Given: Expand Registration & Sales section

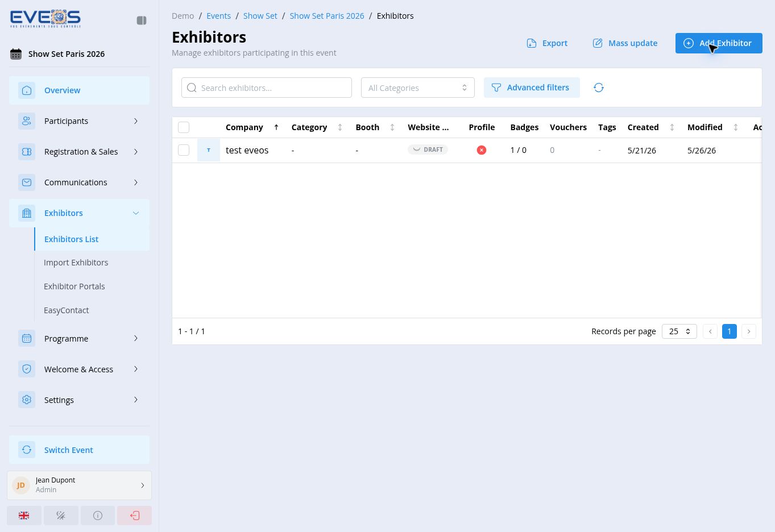Looking at the screenshot, I should tap(79, 152).
